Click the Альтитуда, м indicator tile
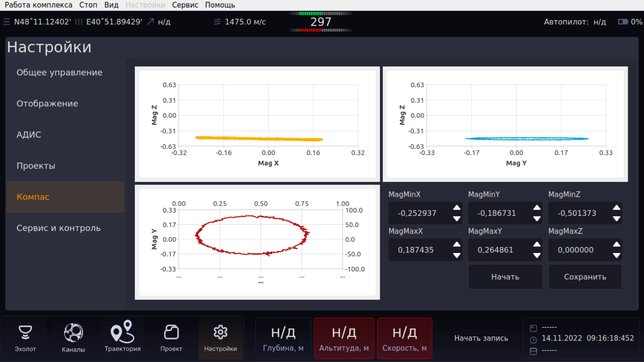The image size is (644, 362). point(344,339)
